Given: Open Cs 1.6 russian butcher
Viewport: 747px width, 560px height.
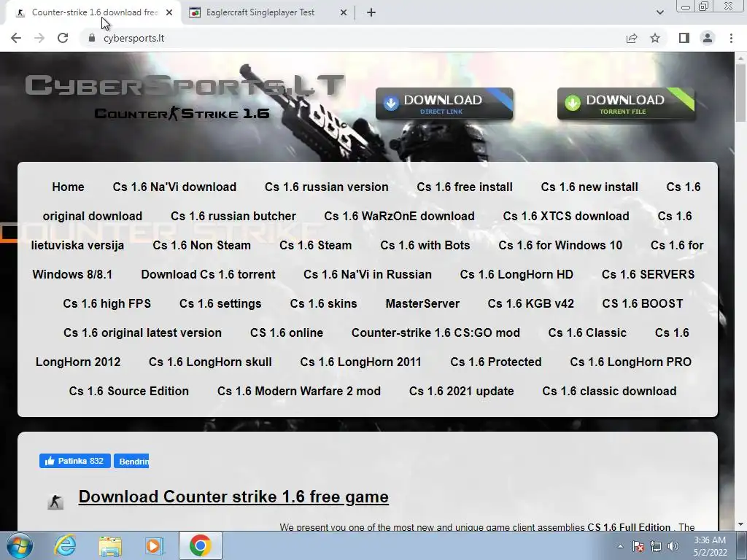Looking at the screenshot, I should 233,216.
